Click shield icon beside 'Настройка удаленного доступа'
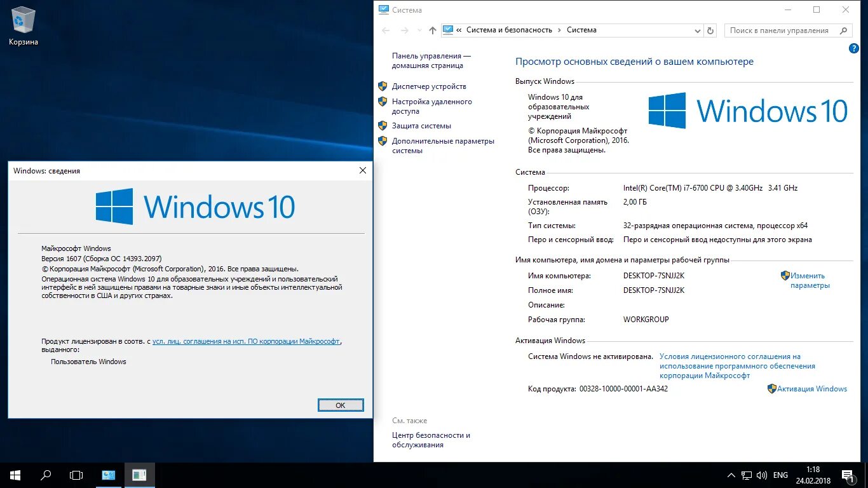This screenshot has width=868, height=488. (x=383, y=101)
